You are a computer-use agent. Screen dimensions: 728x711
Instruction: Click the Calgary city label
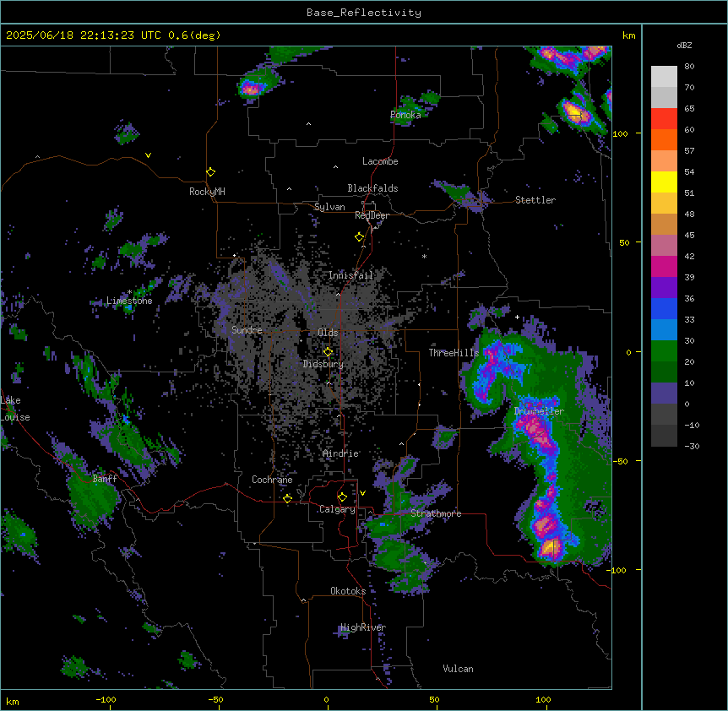click(x=337, y=509)
